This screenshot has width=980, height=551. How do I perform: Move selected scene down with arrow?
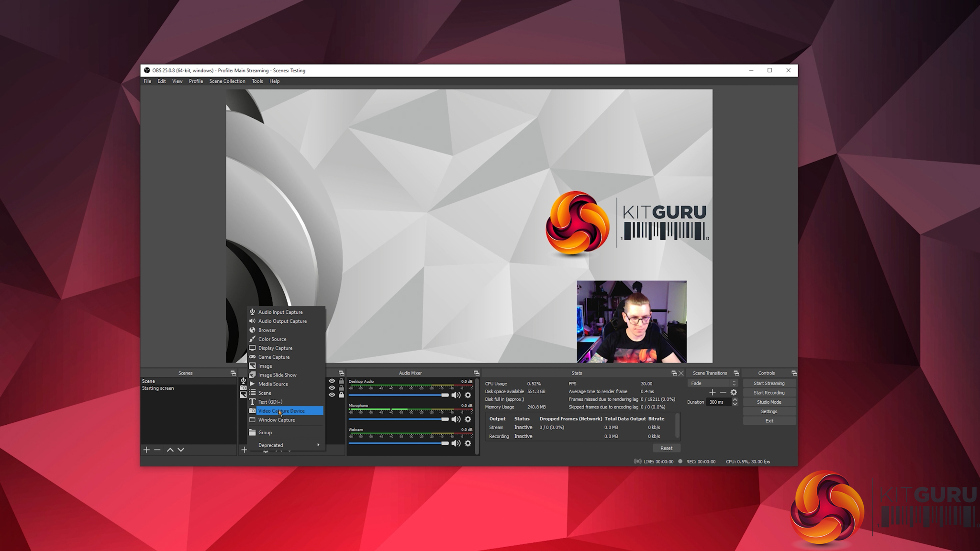point(181,450)
